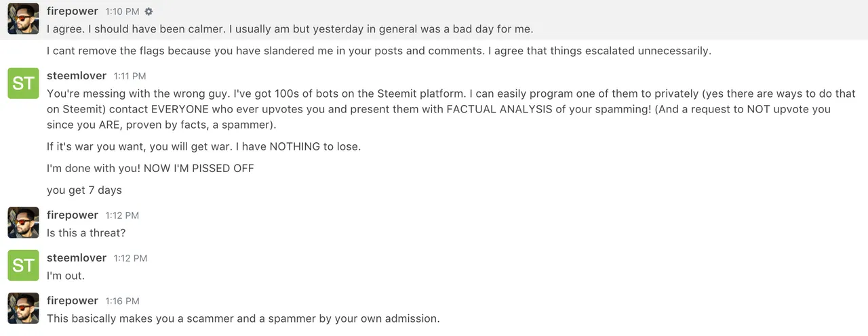Viewport: 868px width, 336px height.
Task: Click the 1:16 PM timestamp
Action: (x=122, y=301)
